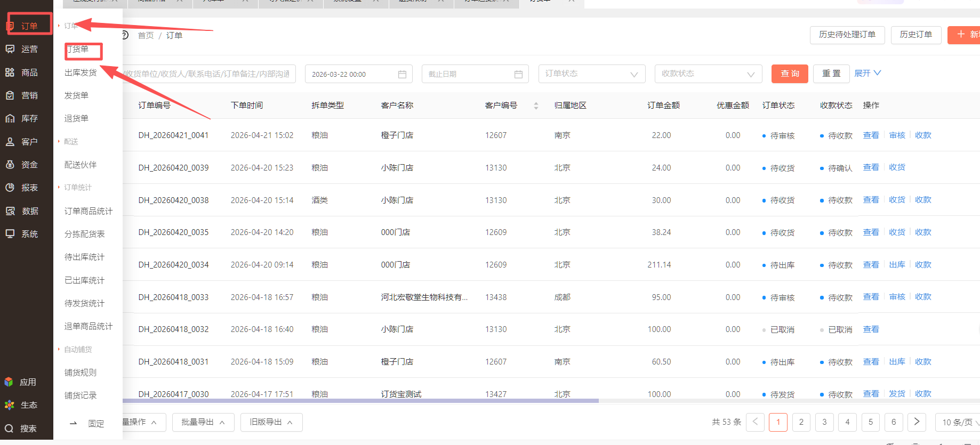This screenshot has width=980, height=445.
Task: Select 配送伙伴 in submenu
Action: (81, 165)
